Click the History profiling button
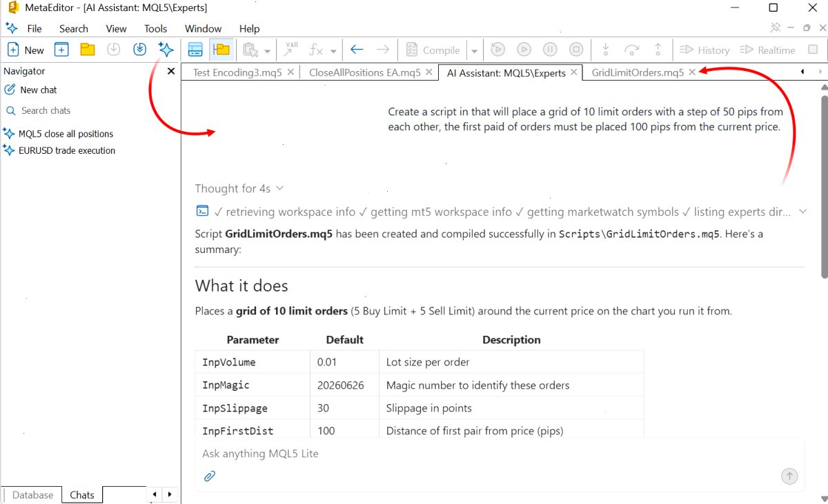This screenshot has height=504, width=828. (x=704, y=50)
